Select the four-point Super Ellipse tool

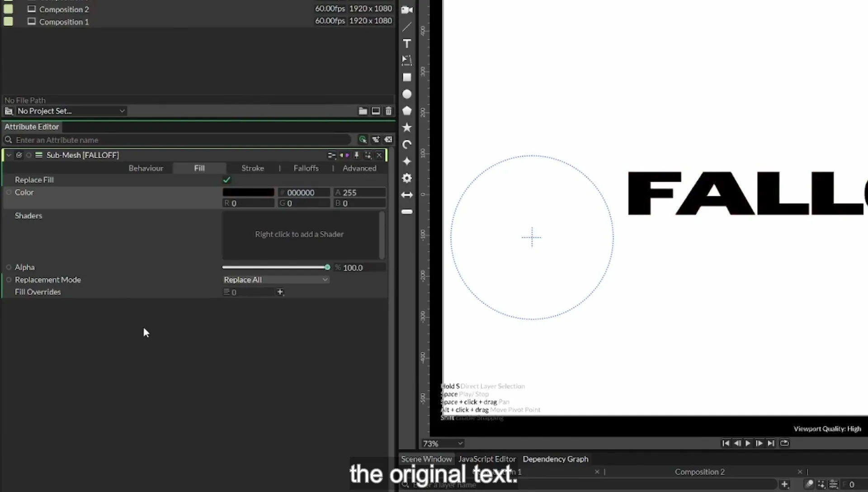(407, 161)
